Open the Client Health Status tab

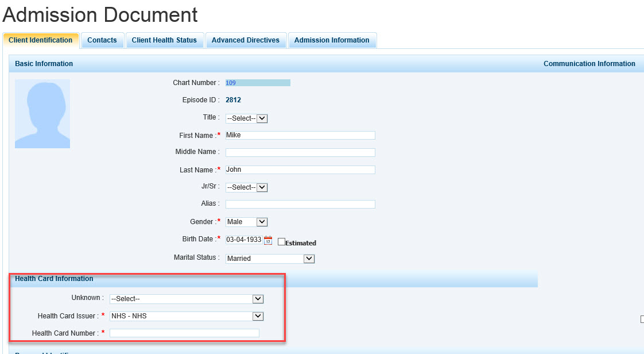click(x=164, y=40)
